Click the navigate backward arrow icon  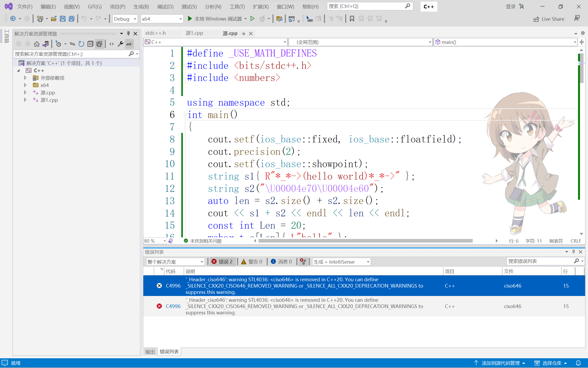13,19
